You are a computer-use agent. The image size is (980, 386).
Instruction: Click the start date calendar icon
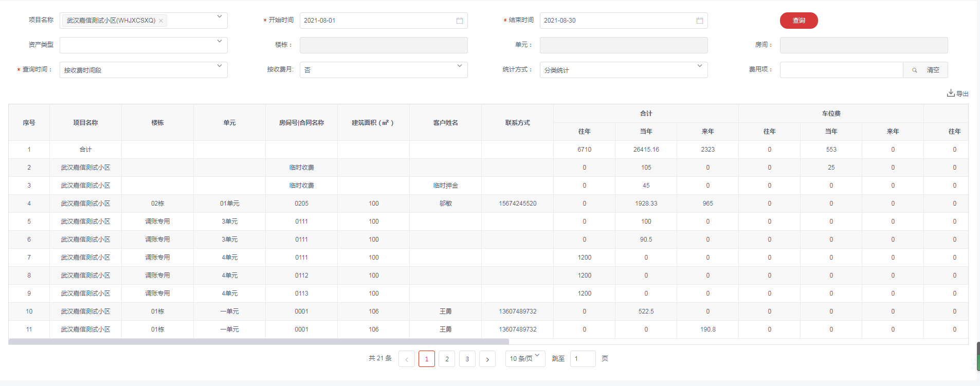(459, 21)
